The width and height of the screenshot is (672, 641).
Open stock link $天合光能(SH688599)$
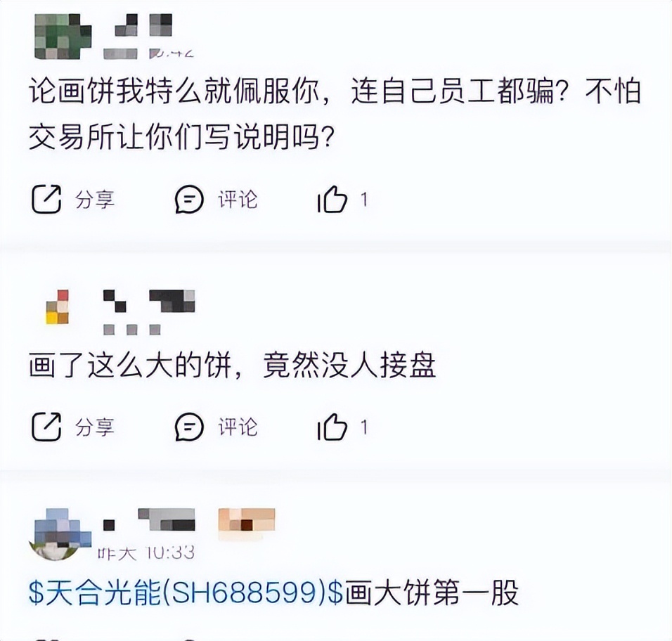tap(186, 593)
